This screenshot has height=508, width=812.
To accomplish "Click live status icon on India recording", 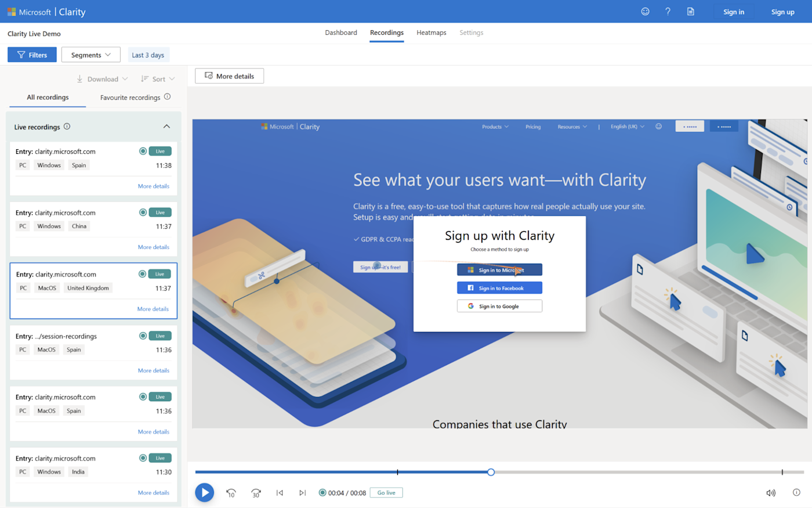I will 143,458.
